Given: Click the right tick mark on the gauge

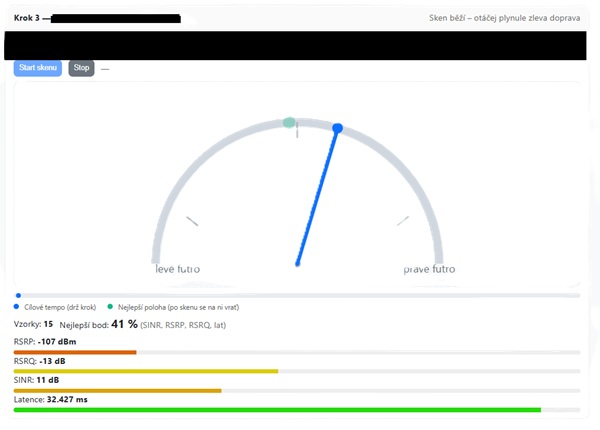Looking at the screenshot, I should tap(403, 220).
